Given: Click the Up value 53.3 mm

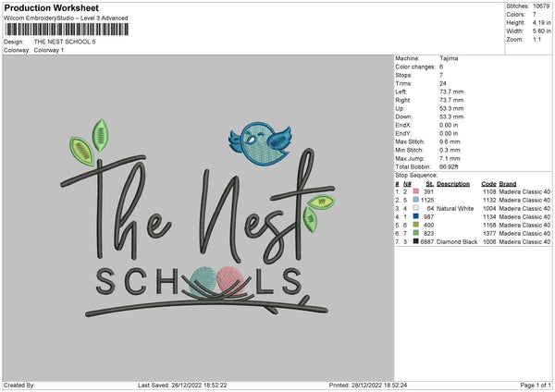Looking at the screenshot, I should pos(451,108).
